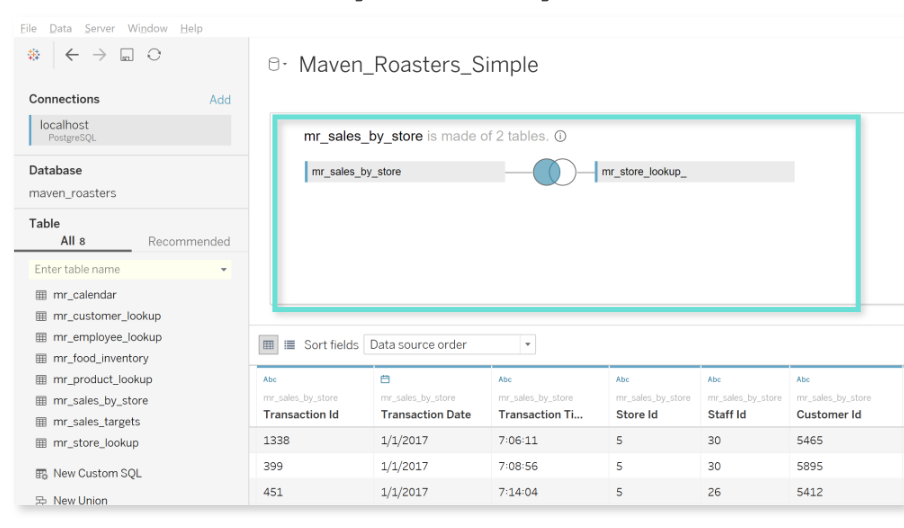Select the mr_sales_by_store table box on canvas
Viewport: 904px width, 528px height.
click(405, 172)
